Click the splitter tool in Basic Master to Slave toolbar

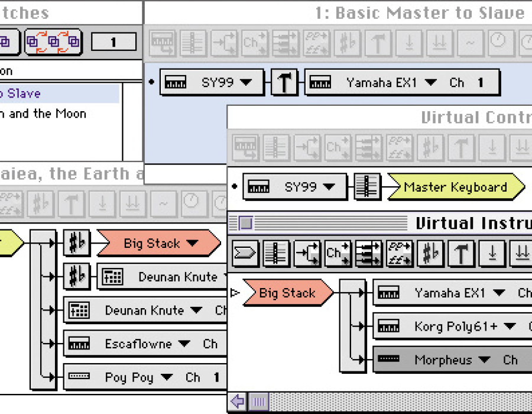(x=224, y=43)
